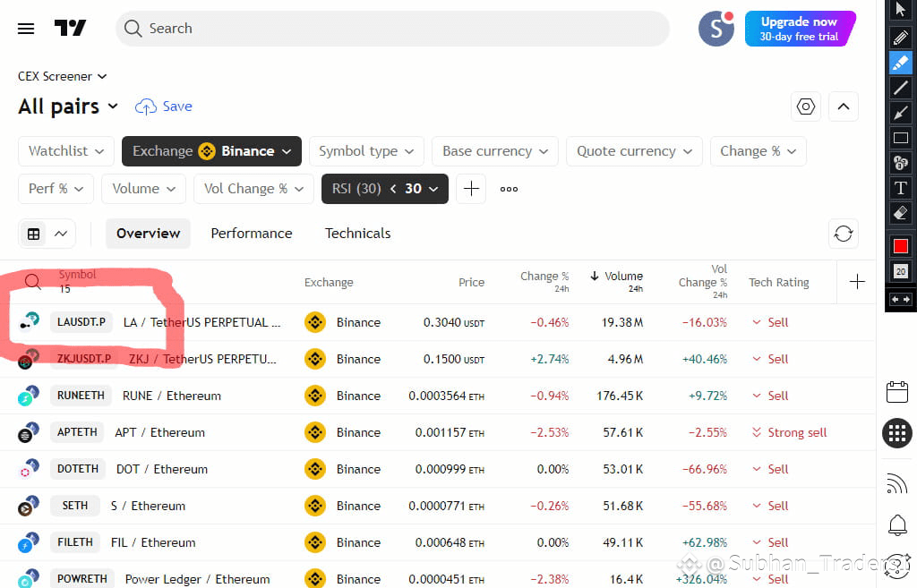This screenshot has height=588, width=917.
Task: Select the line drawing tool
Action: (x=901, y=88)
